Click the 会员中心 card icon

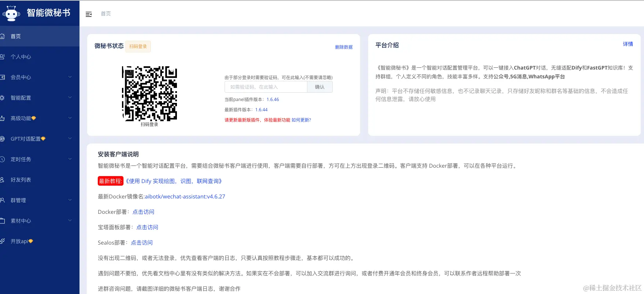(x=2, y=77)
